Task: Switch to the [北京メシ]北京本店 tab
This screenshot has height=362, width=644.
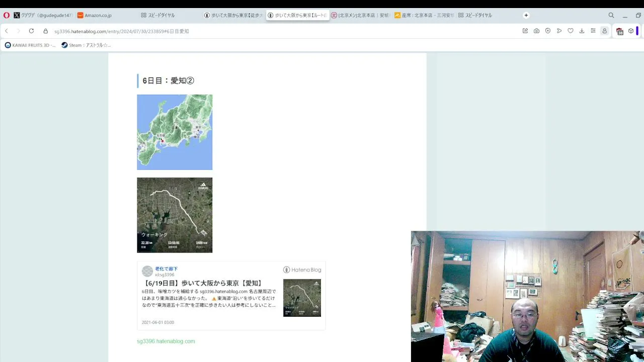Action: [360, 15]
